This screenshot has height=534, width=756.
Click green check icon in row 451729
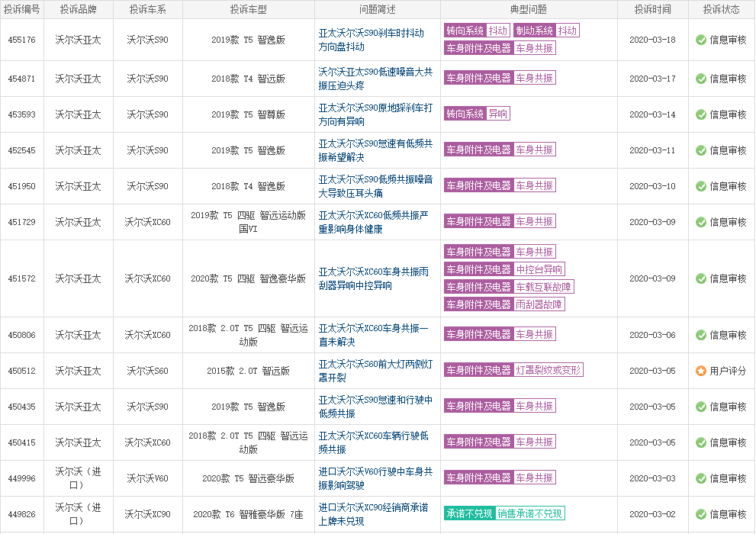tap(701, 222)
